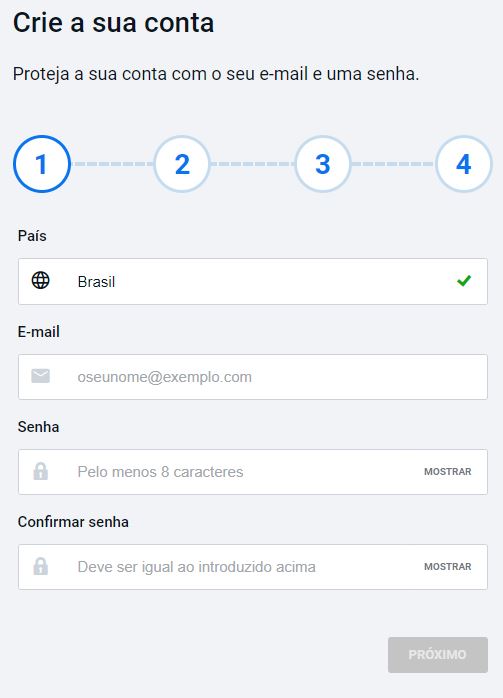Click the padlock icon in Confirmar senha field
503x698 pixels.
(41, 566)
